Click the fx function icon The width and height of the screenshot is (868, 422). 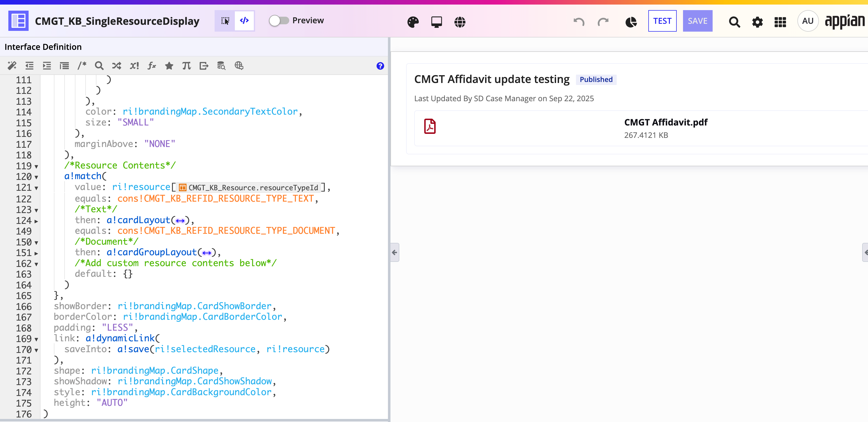152,66
